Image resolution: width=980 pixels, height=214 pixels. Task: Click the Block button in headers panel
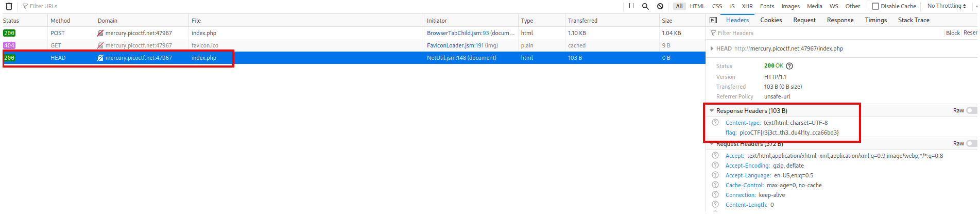click(953, 33)
